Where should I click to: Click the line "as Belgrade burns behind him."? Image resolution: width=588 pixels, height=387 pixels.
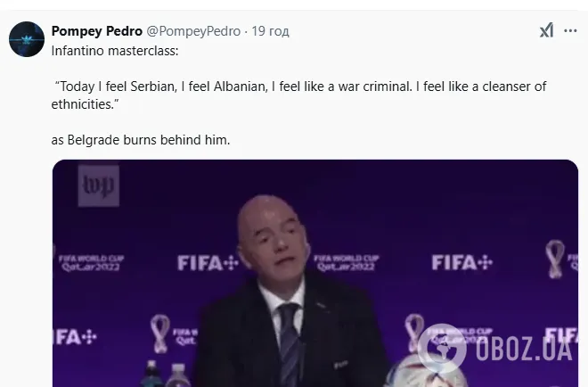coord(141,139)
